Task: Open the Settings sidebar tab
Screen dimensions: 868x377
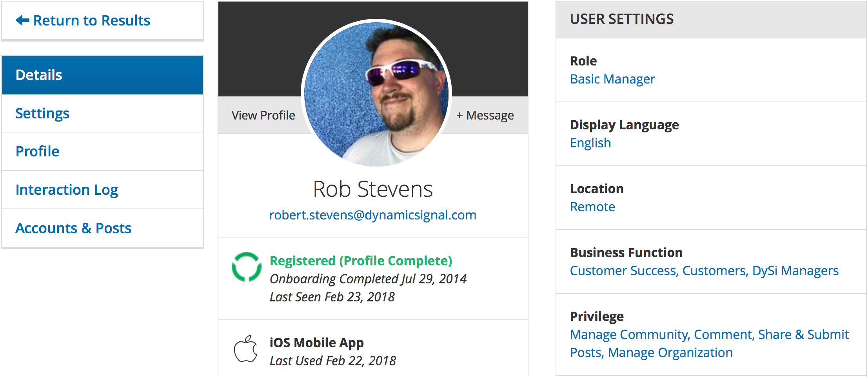Action: coord(102,113)
